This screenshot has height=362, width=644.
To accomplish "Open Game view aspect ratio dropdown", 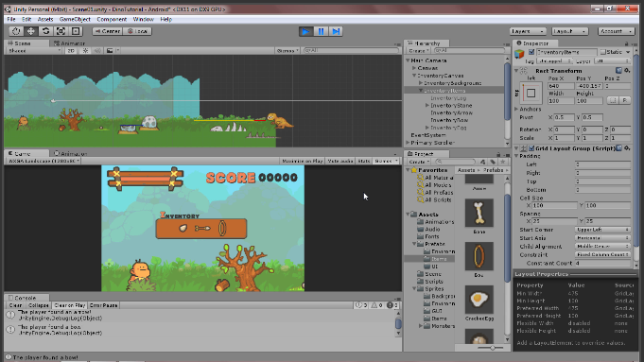I will (44, 161).
